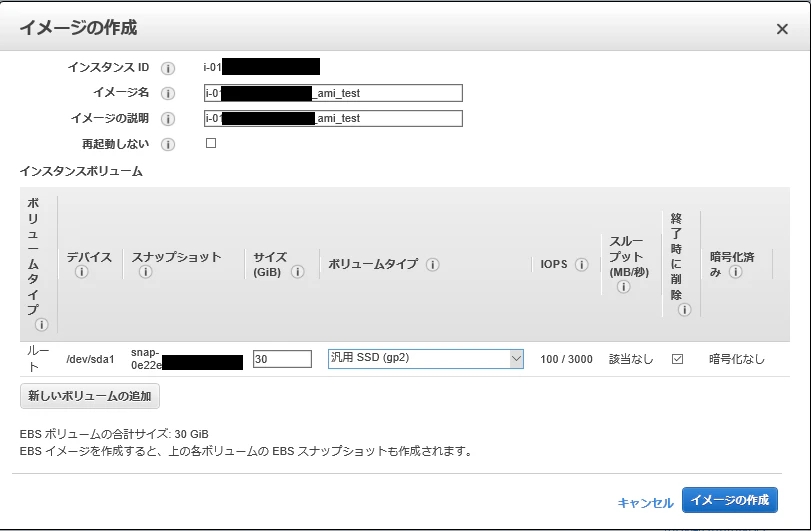The width and height of the screenshot is (811, 531).
Task: Click EBS ボリュームの合計サイズ: 30 GiB text
Action: coord(114,434)
